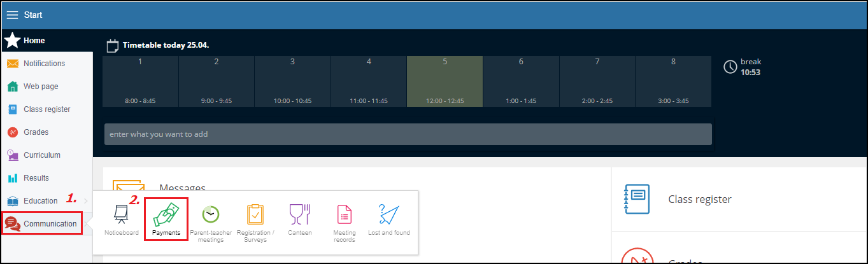The height and width of the screenshot is (264, 868).
Task: Click the Results bar chart icon
Action: 12,178
